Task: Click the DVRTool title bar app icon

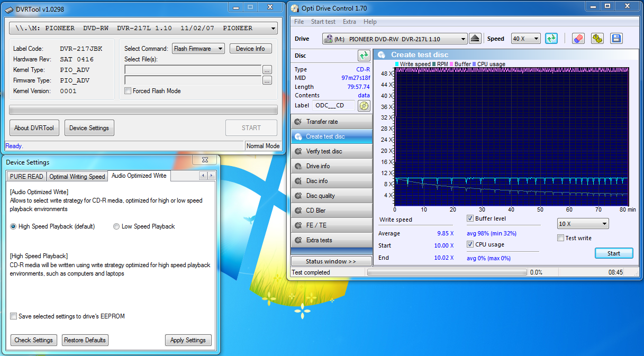Action: [x=9, y=8]
